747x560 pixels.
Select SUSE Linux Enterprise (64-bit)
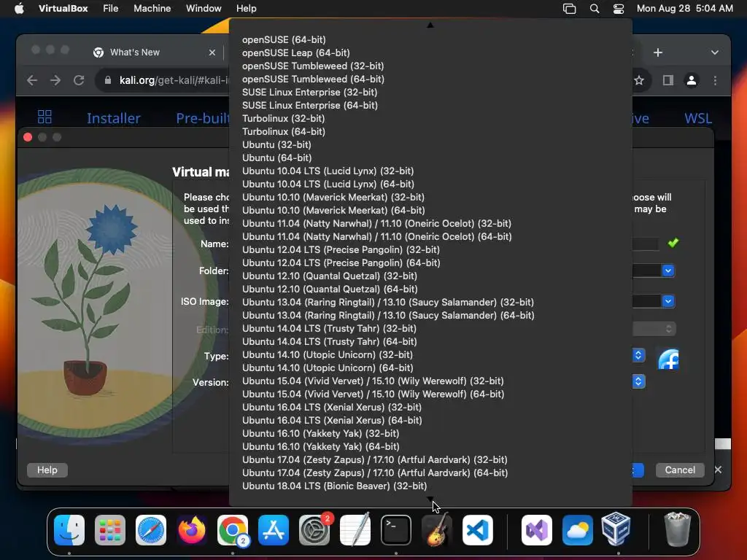click(x=309, y=105)
